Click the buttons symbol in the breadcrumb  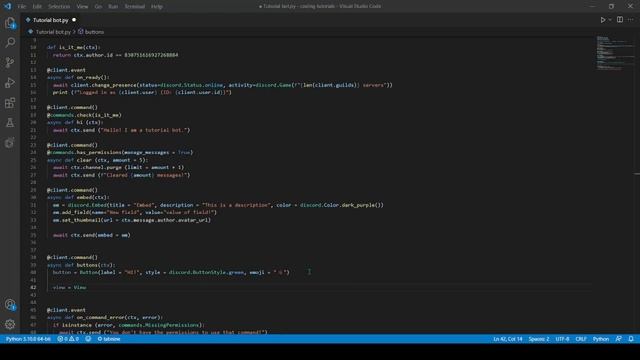pos(94,32)
